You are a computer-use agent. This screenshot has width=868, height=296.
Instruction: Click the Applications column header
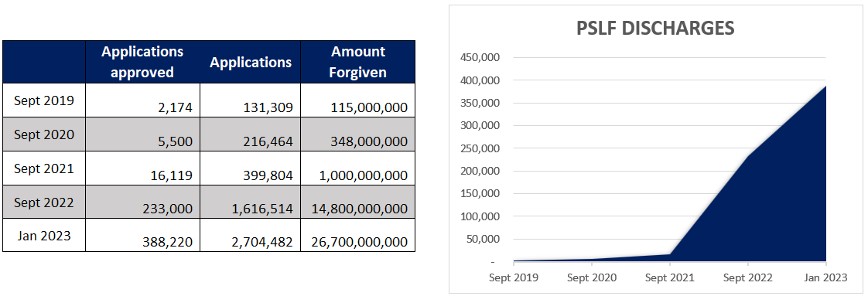pyautogui.click(x=250, y=62)
